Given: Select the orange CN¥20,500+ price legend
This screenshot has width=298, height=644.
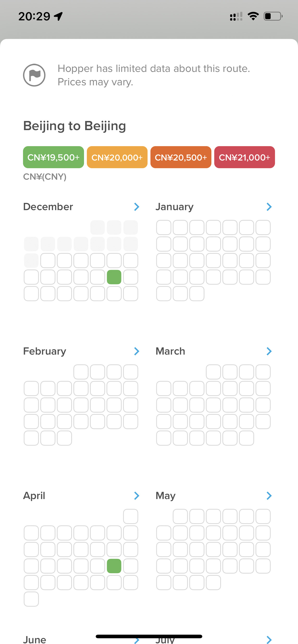Looking at the screenshot, I should (x=181, y=157).
